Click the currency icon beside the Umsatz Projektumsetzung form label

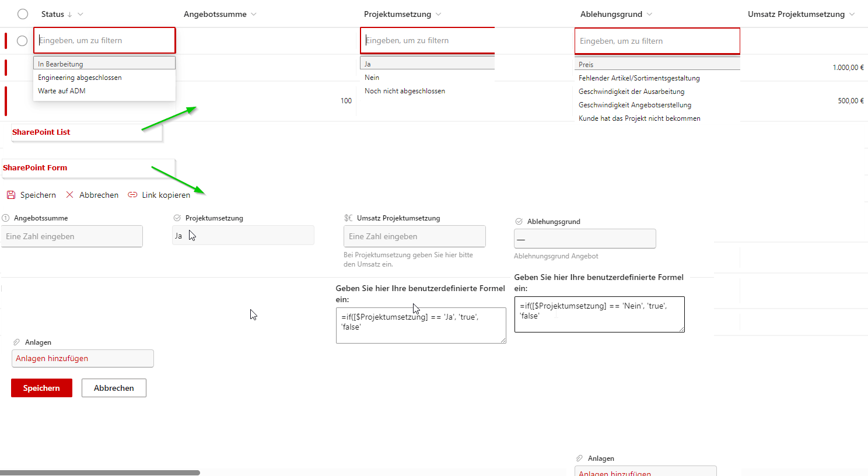pyautogui.click(x=348, y=218)
